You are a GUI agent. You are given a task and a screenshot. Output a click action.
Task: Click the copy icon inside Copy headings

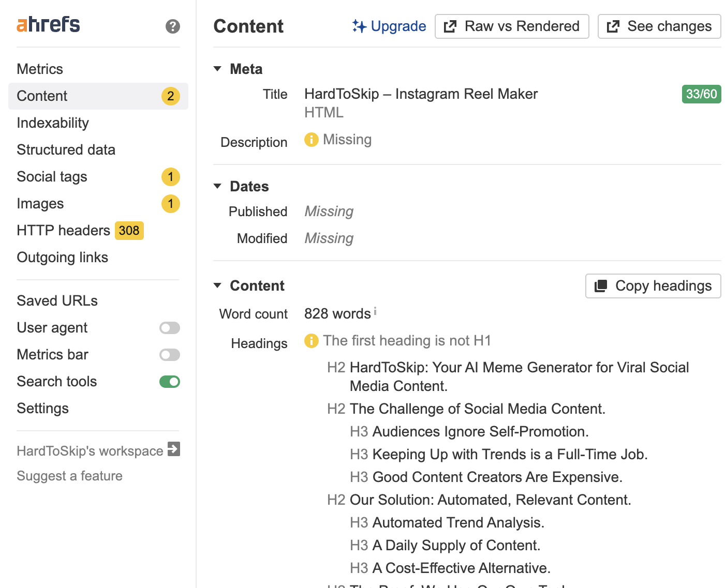click(x=600, y=285)
